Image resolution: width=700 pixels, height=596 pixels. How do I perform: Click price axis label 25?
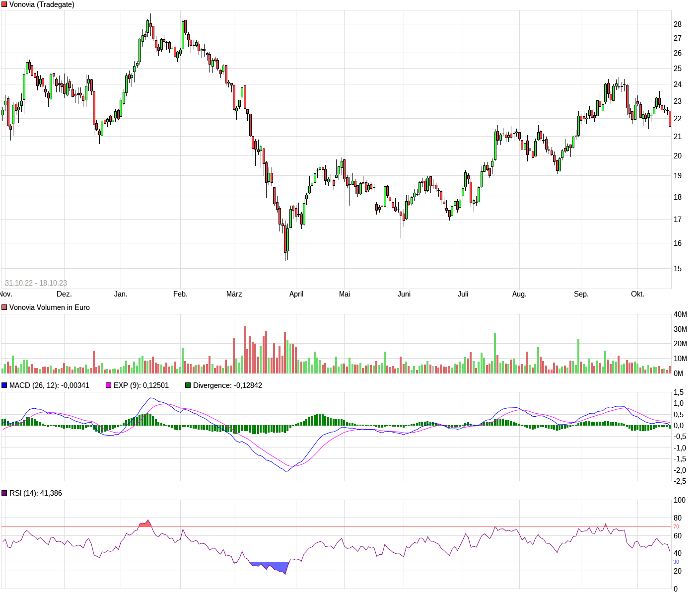click(678, 69)
